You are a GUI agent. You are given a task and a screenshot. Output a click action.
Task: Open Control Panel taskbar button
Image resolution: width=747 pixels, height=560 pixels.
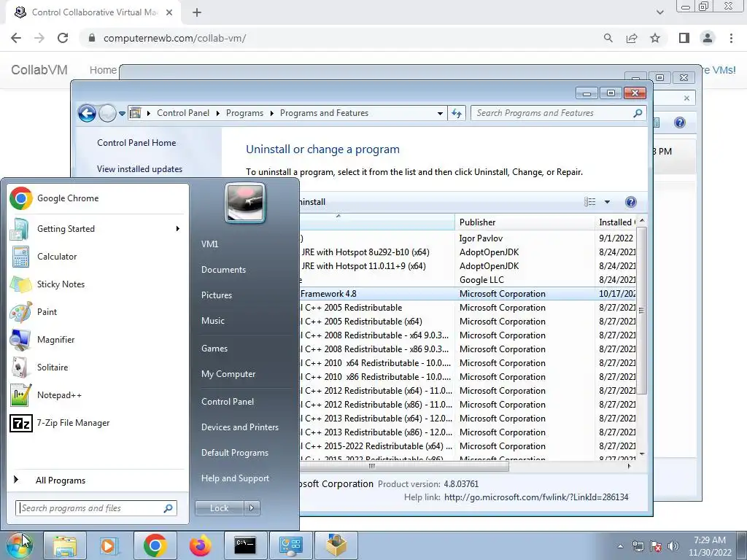(x=290, y=545)
